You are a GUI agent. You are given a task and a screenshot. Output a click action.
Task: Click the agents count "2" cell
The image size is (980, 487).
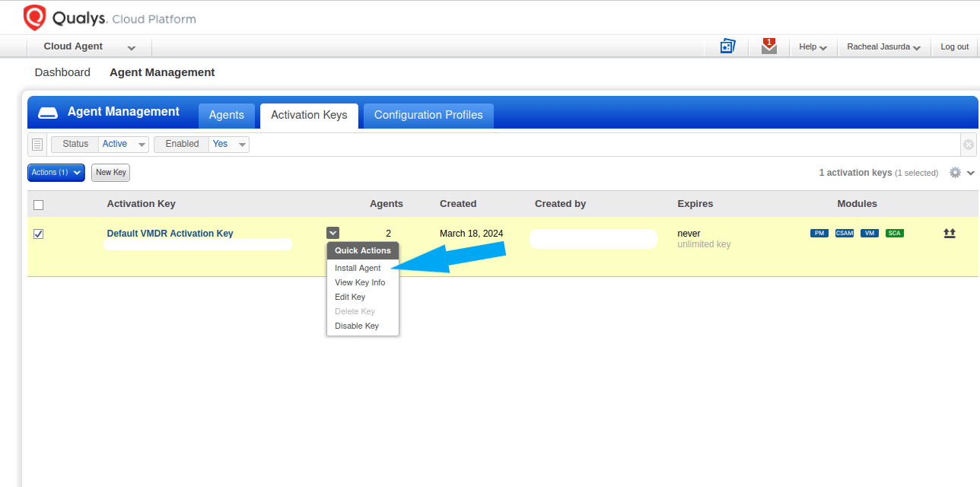tap(388, 234)
